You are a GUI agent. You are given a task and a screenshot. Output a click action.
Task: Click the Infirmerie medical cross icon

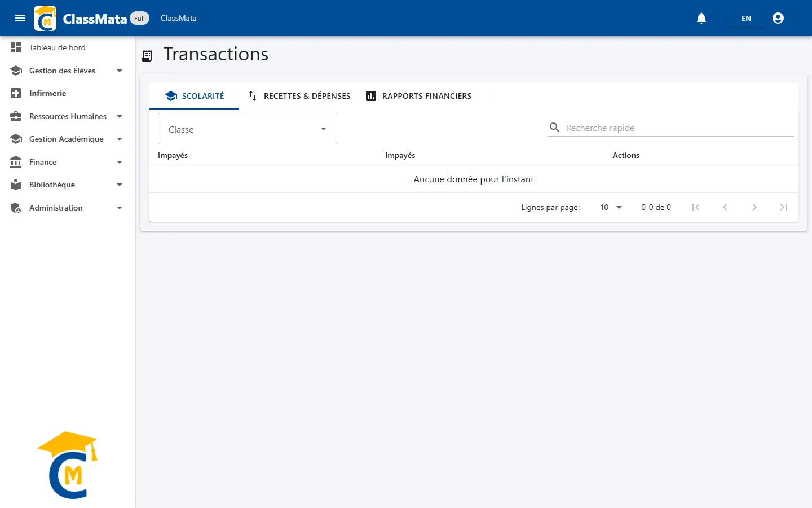click(x=16, y=93)
